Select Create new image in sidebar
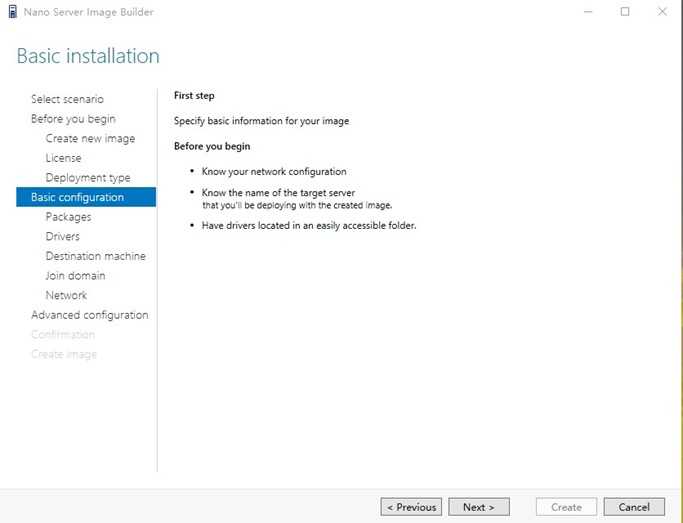Image resolution: width=683 pixels, height=523 pixels. pos(90,138)
